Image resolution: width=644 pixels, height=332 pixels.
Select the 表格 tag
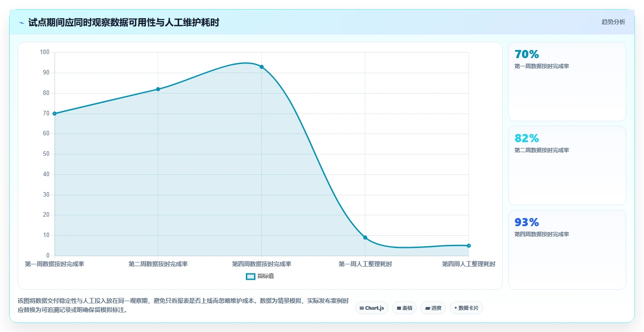[404, 308]
